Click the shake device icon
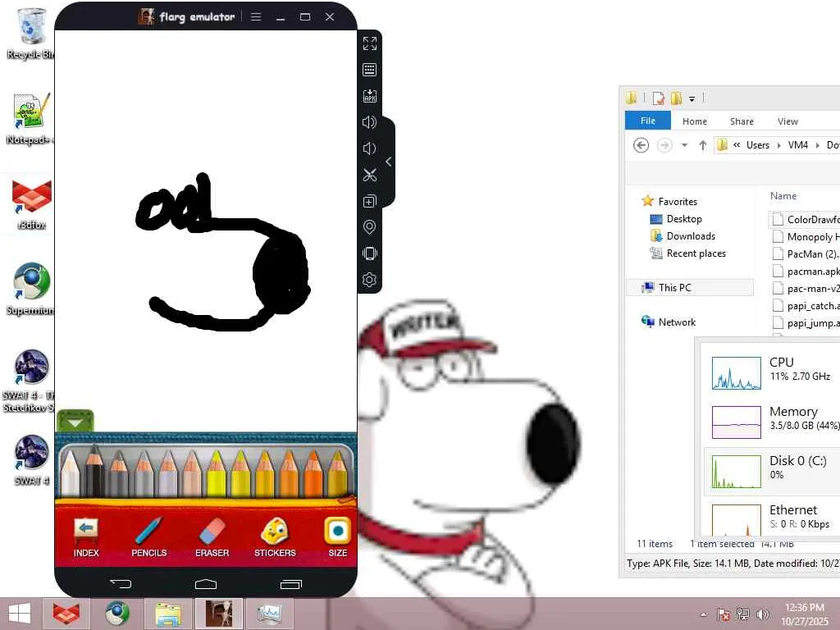The height and width of the screenshot is (630, 840). point(370,253)
